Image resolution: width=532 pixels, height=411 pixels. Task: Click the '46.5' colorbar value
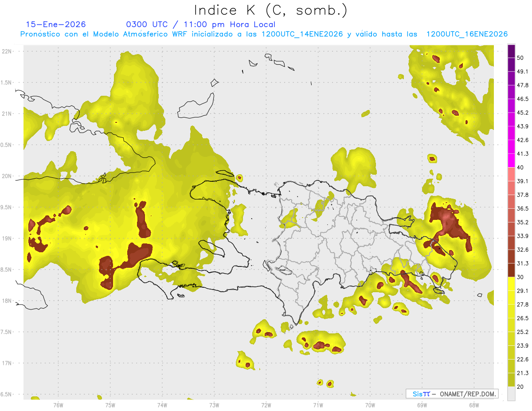tap(523, 99)
